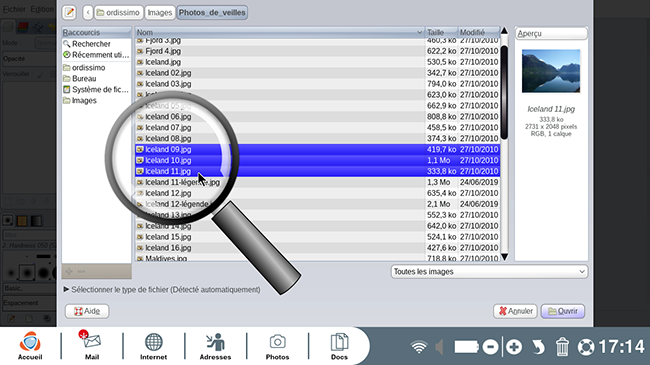This screenshot has height=365, width=650.
Task: Go back with the path arrow button
Action: [x=87, y=12]
